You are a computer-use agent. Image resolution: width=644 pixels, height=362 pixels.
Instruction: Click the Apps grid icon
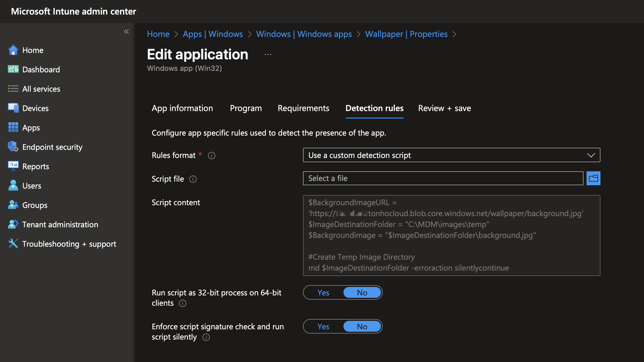(x=13, y=127)
